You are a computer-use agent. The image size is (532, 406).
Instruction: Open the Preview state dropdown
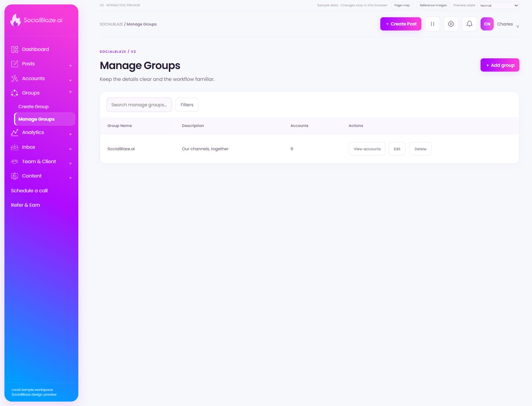click(498, 6)
